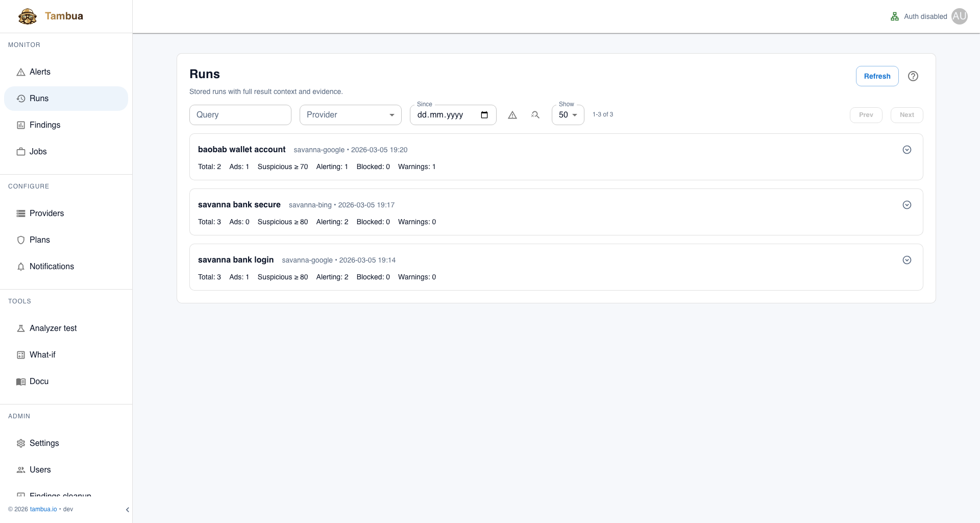The image size is (980, 523).
Task: Switch to the Runs section
Action: pyautogui.click(x=39, y=98)
